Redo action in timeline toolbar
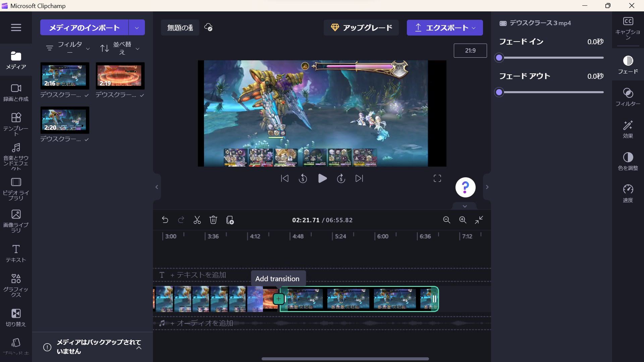This screenshot has width=644, height=362. [181, 220]
